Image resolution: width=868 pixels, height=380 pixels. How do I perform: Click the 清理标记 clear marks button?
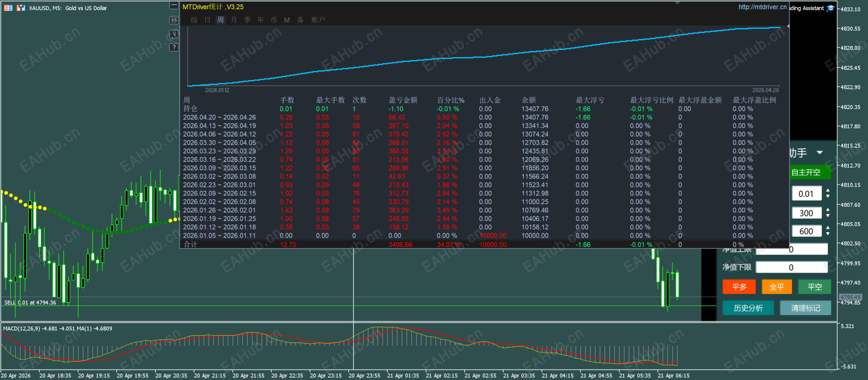[x=806, y=308]
